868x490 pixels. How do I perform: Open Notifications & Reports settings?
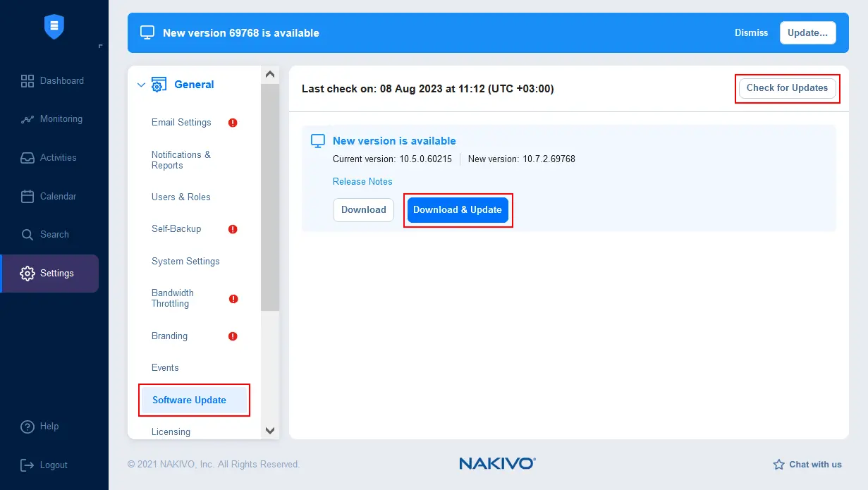pyautogui.click(x=181, y=160)
